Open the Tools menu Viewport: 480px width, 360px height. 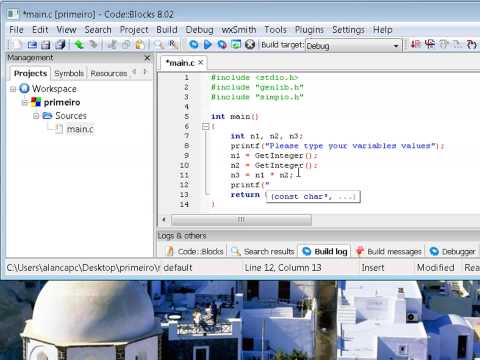coord(275,30)
